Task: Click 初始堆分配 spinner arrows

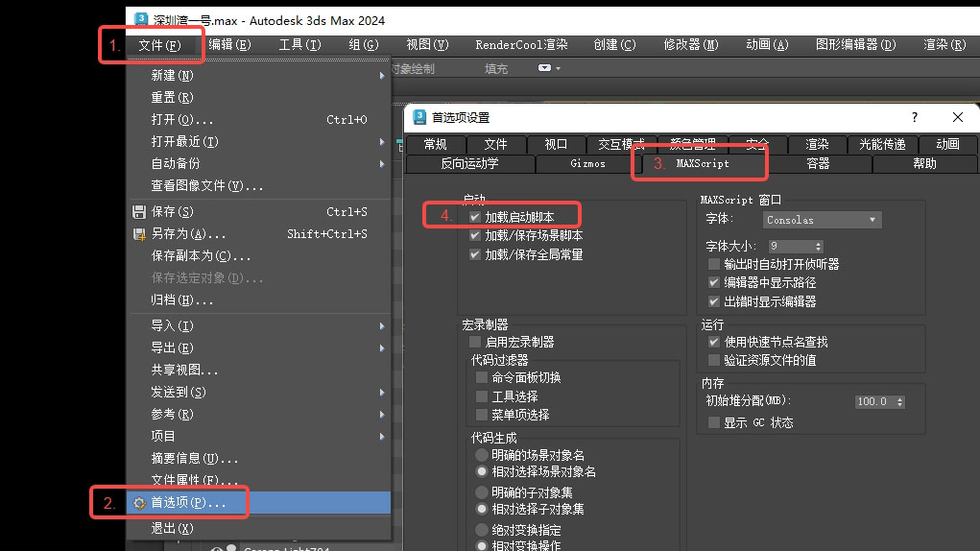Action: click(x=900, y=401)
